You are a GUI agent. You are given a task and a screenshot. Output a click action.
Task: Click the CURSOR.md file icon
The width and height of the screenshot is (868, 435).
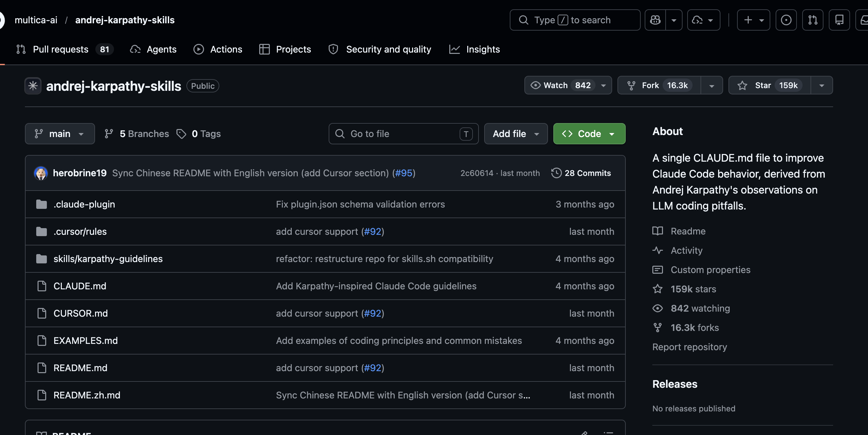(42, 314)
